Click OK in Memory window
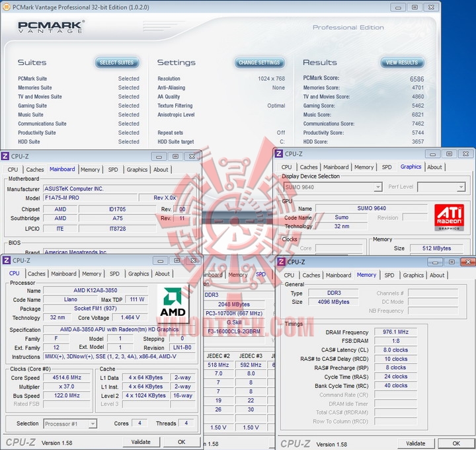476x450 pixels. click(456, 443)
